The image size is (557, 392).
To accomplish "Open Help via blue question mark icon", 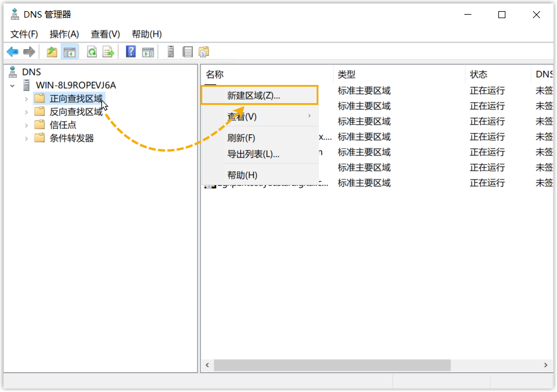I will coord(131,52).
